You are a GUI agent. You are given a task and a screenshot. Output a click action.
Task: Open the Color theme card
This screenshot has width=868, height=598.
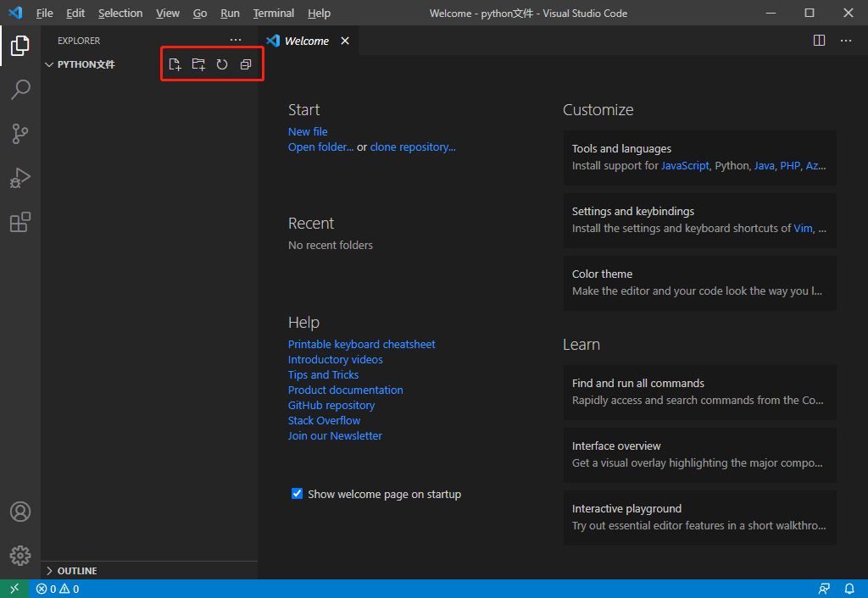pyautogui.click(x=699, y=283)
